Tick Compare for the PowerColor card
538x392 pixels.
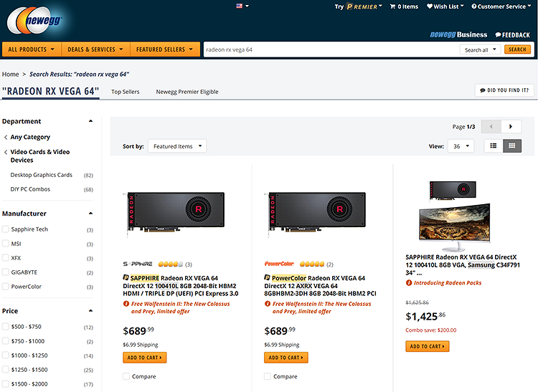(268, 376)
